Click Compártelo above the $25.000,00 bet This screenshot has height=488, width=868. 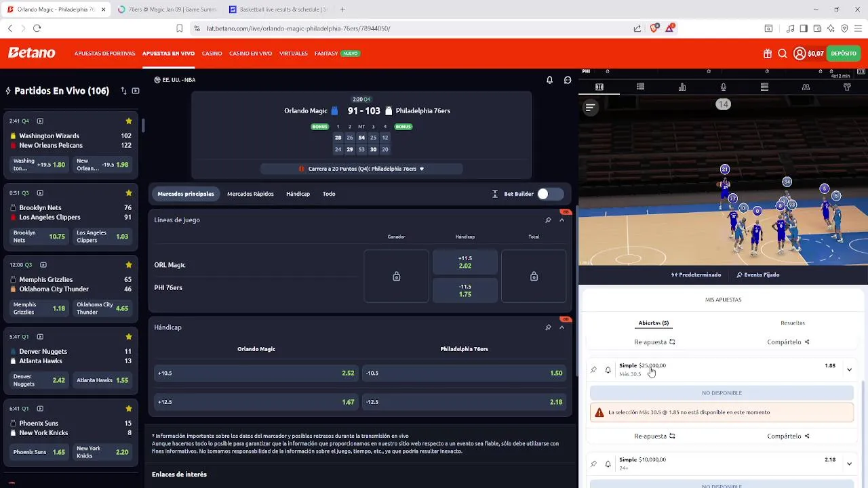tap(788, 342)
